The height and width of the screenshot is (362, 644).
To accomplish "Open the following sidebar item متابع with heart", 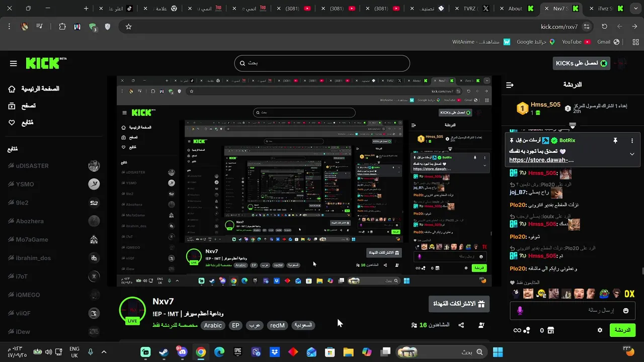I will tap(21, 123).
